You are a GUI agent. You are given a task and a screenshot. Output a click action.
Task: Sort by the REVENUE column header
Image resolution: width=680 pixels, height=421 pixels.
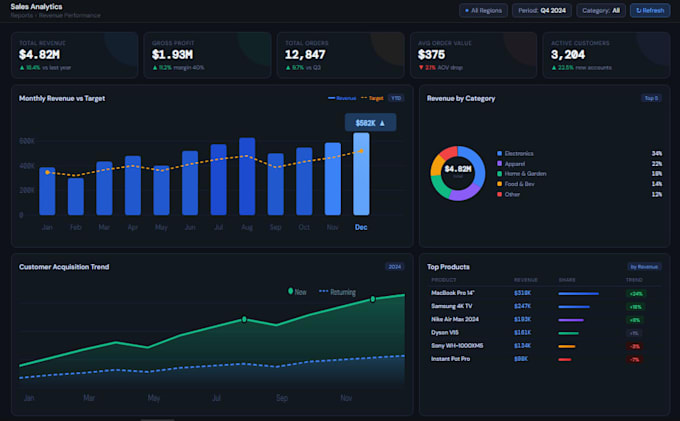point(526,280)
